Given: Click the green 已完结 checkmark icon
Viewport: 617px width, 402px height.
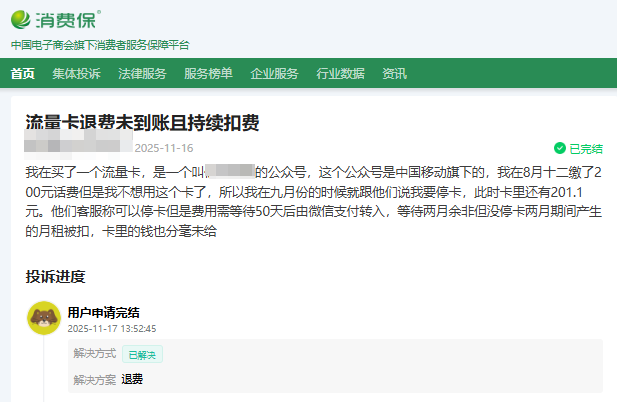Looking at the screenshot, I should point(560,148).
